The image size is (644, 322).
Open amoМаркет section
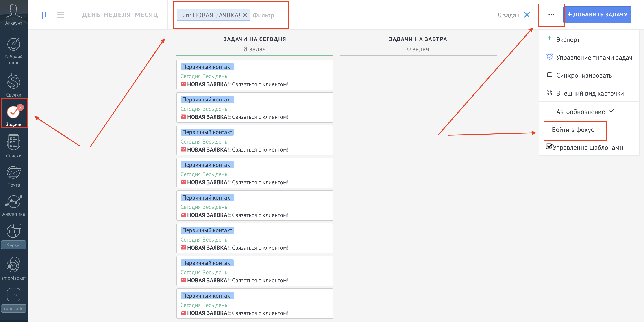click(x=13, y=268)
